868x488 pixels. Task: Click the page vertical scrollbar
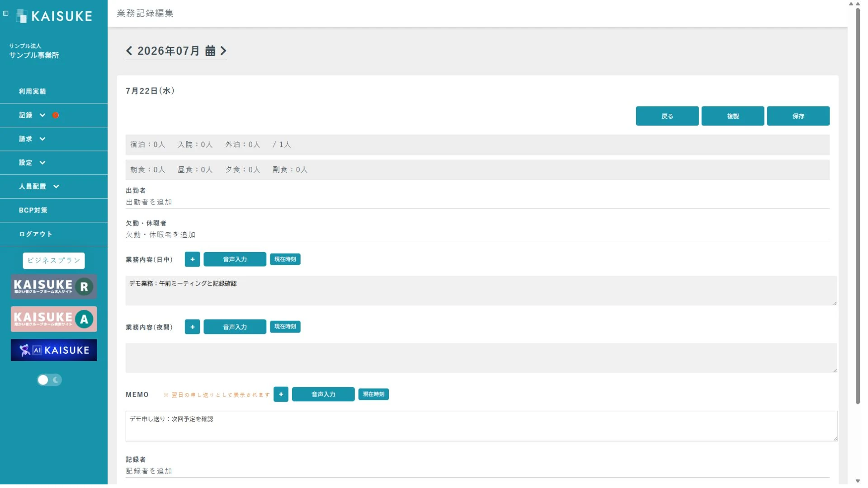858,206
